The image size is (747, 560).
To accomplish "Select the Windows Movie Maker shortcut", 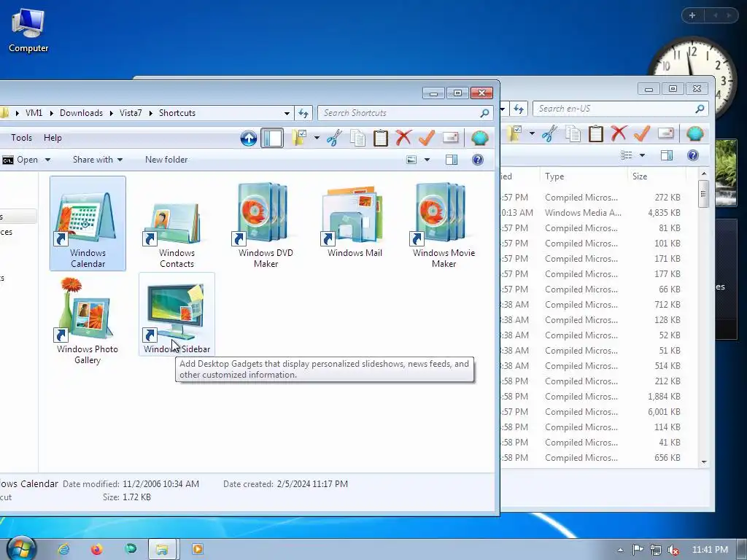I will tap(444, 223).
